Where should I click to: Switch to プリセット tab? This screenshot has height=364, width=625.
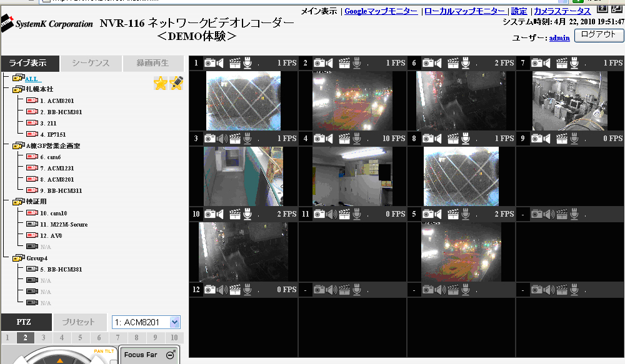tap(79, 322)
